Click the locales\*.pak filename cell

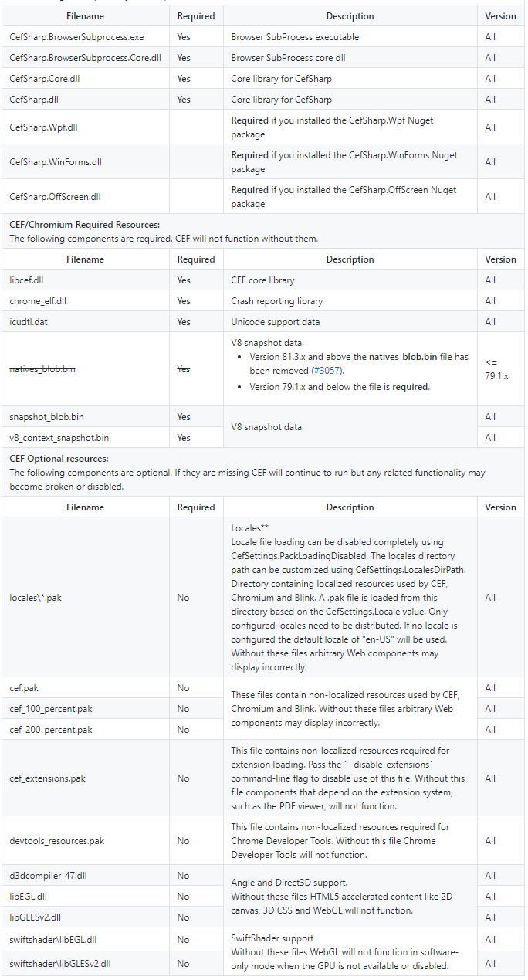tap(36, 598)
